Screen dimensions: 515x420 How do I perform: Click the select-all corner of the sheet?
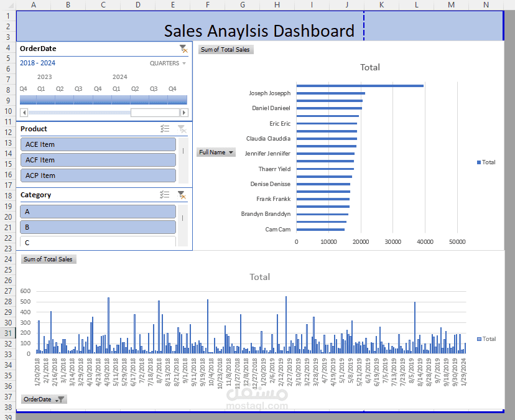[x=8, y=4]
